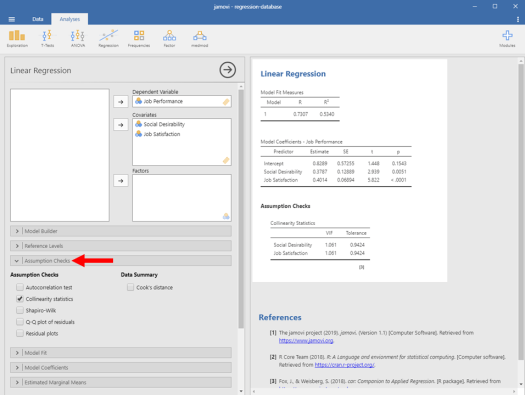Click arrow to move variable to Dependent Variable

(x=121, y=101)
